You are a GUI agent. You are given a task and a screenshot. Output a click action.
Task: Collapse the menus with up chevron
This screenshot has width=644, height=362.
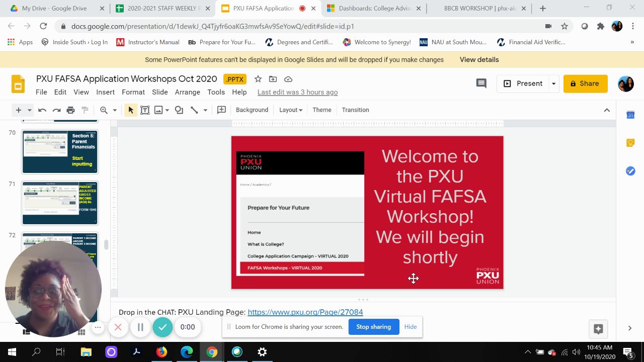pyautogui.click(x=607, y=110)
